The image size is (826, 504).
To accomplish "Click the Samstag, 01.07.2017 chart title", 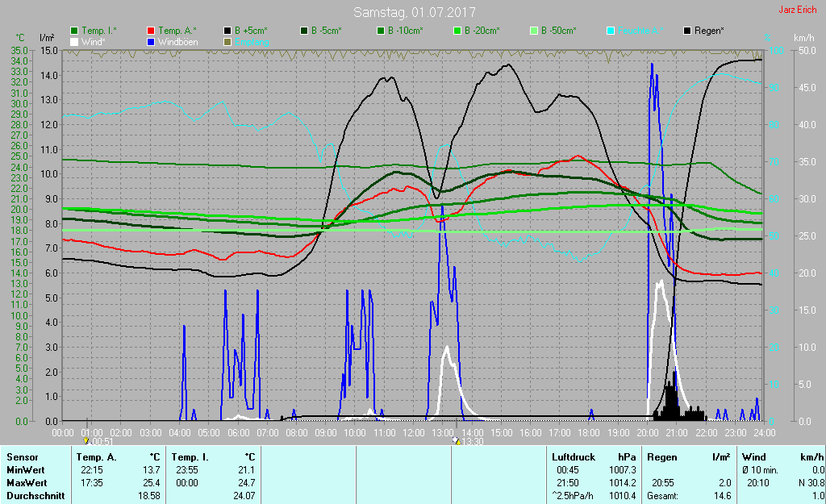I will (415, 12).
